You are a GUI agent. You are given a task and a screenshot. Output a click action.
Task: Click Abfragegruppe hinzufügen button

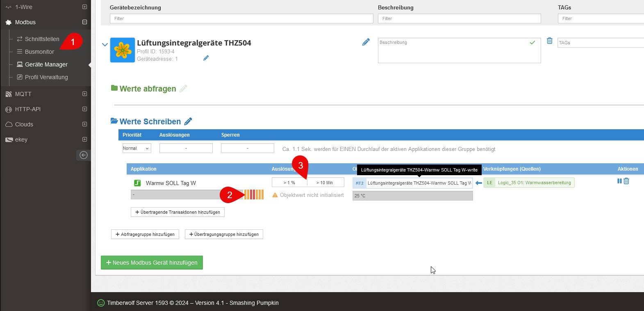[145, 234]
